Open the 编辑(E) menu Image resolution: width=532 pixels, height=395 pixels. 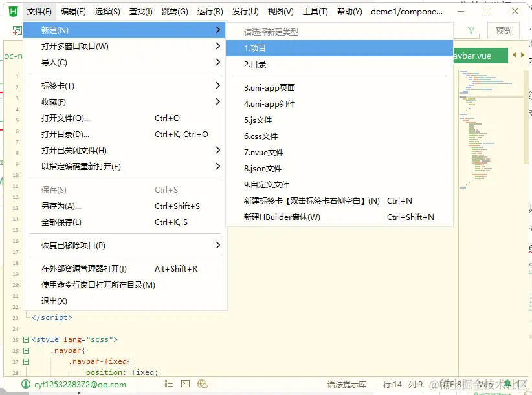coord(73,12)
